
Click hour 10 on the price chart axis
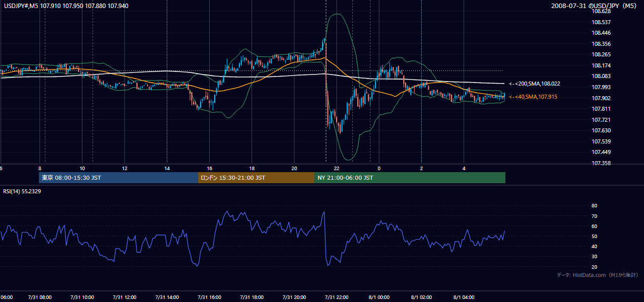pyautogui.click(x=82, y=168)
